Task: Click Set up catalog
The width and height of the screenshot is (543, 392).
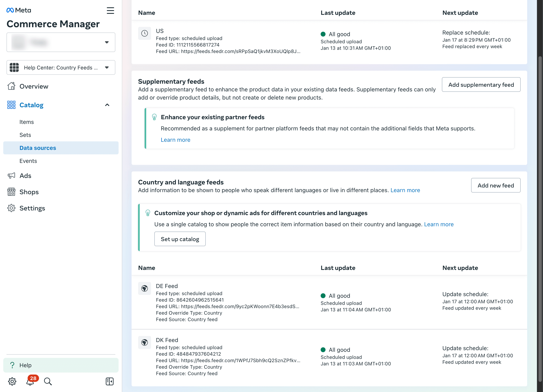Action: tap(180, 239)
